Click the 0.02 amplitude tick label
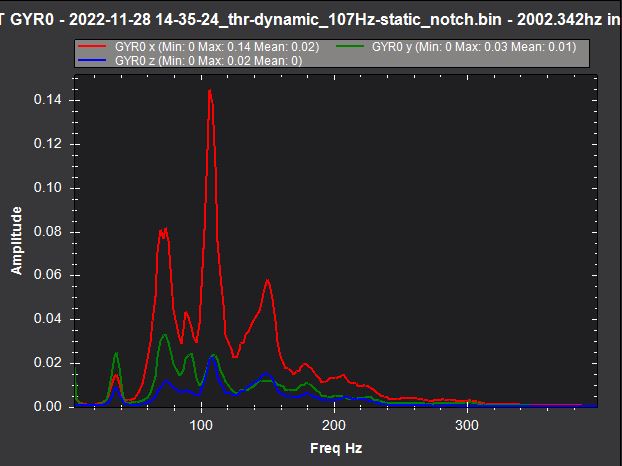 [x=48, y=362]
